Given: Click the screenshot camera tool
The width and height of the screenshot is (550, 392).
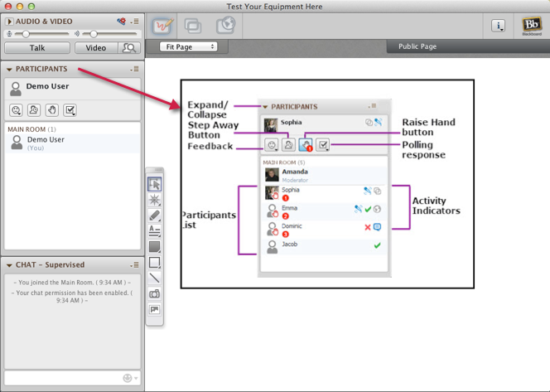Looking at the screenshot, I should pyautogui.click(x=155, y=294).
